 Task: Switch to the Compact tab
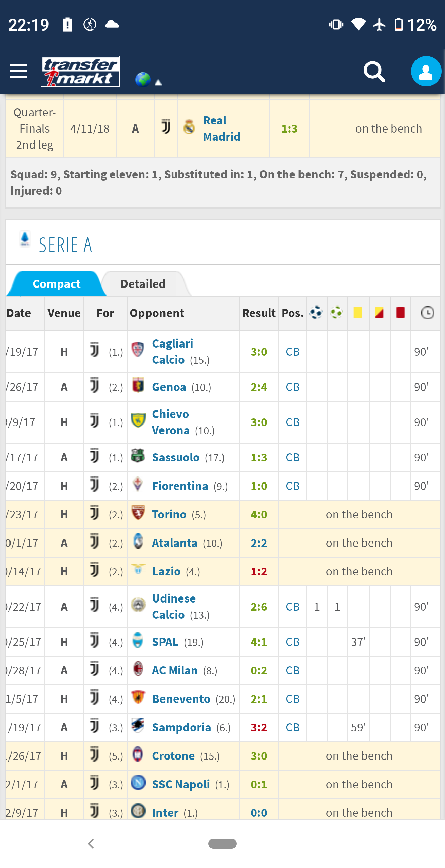[56, 284]
